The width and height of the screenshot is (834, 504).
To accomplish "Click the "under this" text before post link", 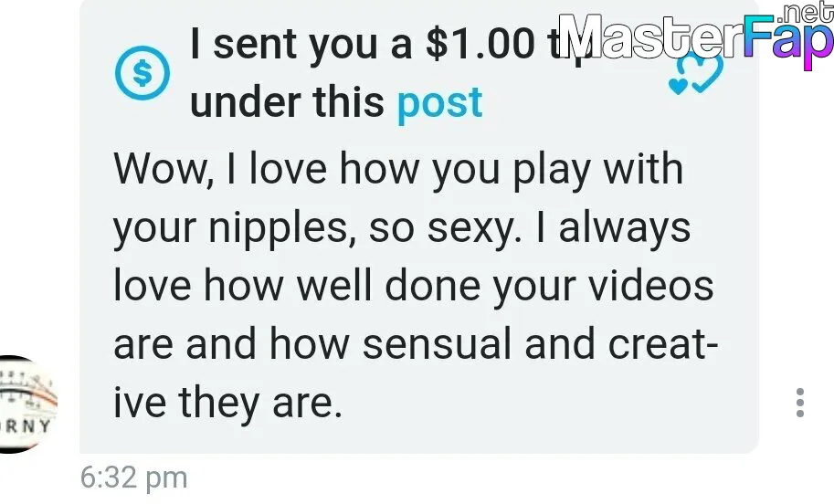I will (287, 102).
